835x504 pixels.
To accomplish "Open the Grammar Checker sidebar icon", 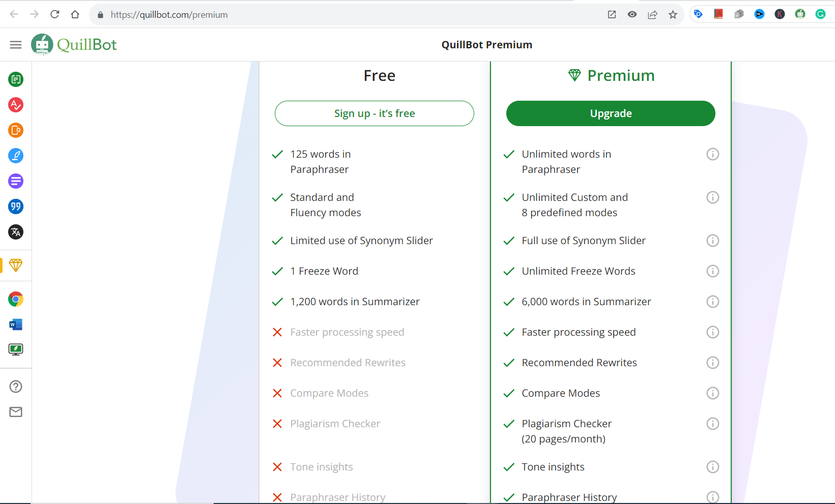I will tap(16, 105).
